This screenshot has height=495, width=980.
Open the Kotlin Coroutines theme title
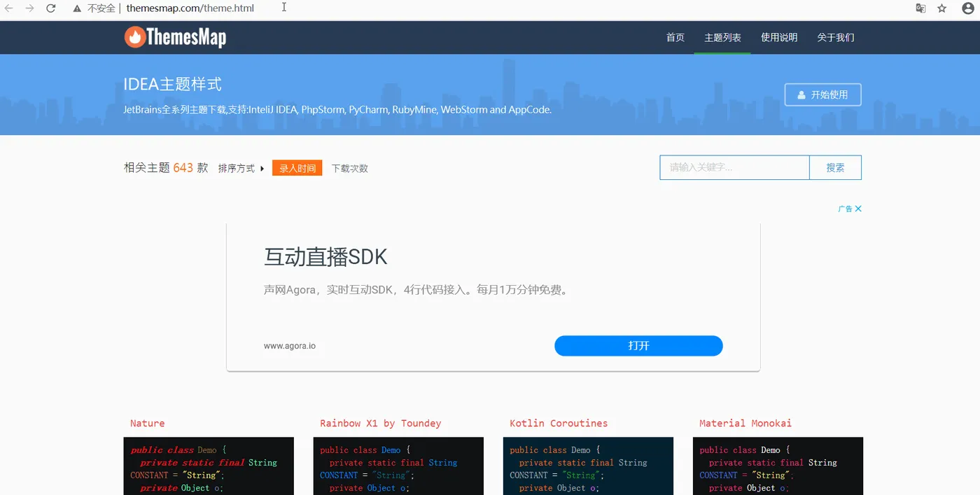tap(559, 423)
